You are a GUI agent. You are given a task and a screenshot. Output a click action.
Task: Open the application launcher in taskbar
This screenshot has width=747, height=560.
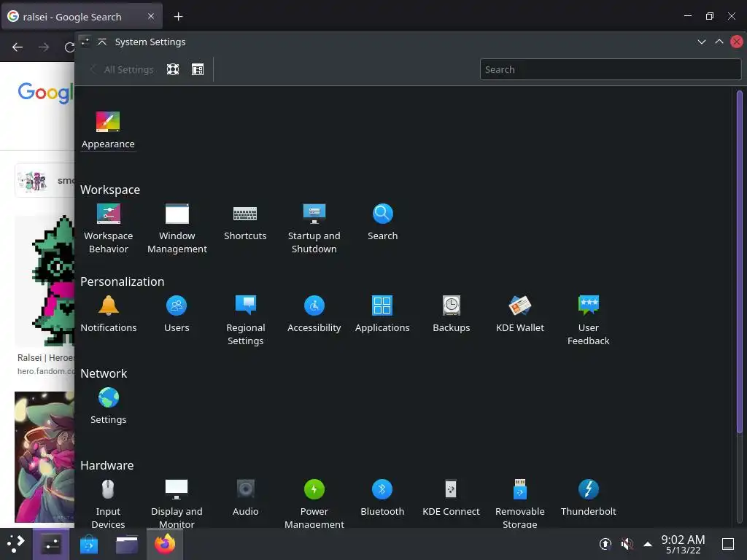pos(16,543)
